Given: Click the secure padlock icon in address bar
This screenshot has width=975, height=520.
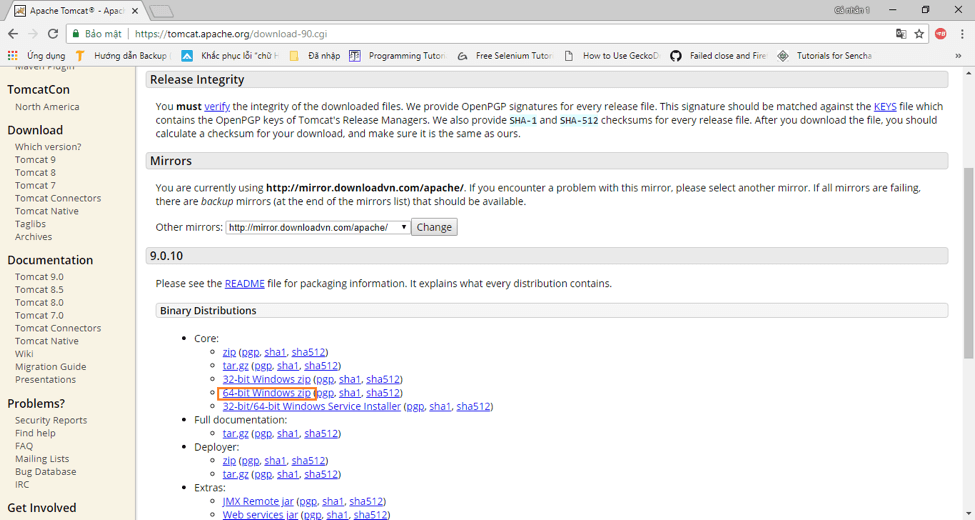Looking at the screenshot, I should tap(75, 34).
